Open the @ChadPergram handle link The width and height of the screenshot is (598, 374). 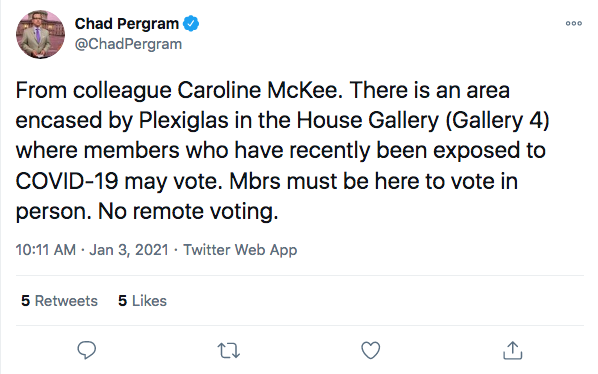coord(128,44)
